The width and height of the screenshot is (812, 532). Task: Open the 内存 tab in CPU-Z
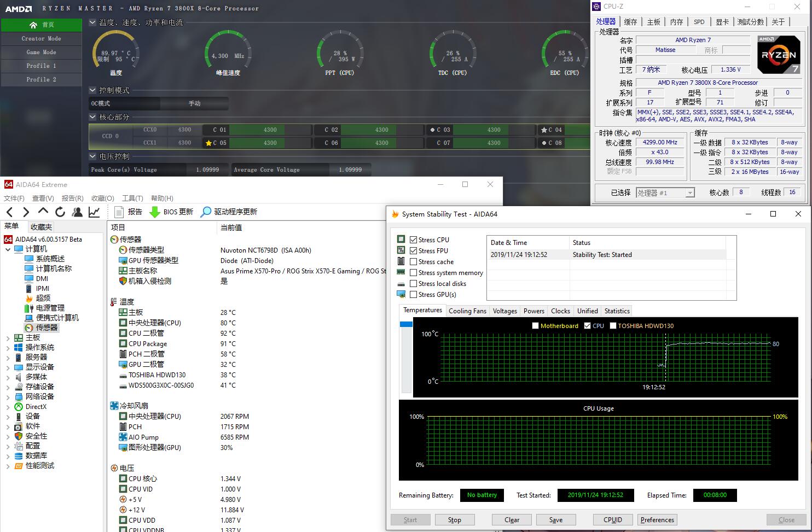click(676, 22)
